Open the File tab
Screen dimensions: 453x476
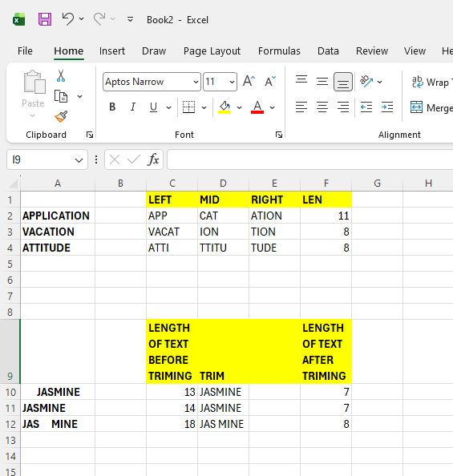tap(25, 51)
